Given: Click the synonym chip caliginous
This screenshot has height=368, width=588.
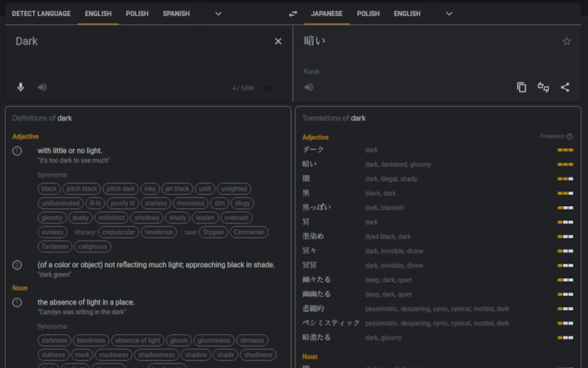Looking at the screenshot, I should pyautogui.click(x=93, y=247).
